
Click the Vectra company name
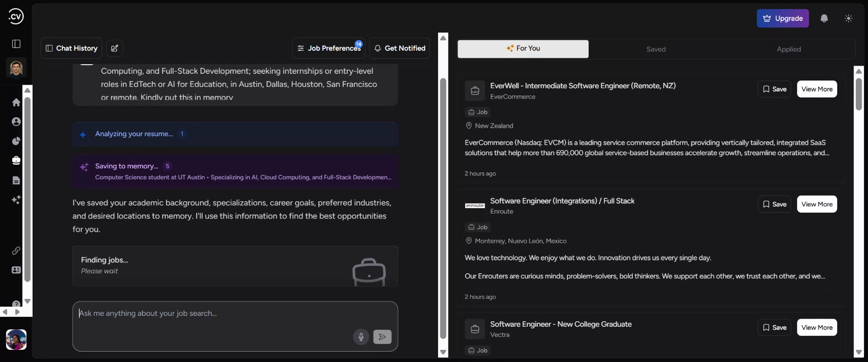(500, 335)
